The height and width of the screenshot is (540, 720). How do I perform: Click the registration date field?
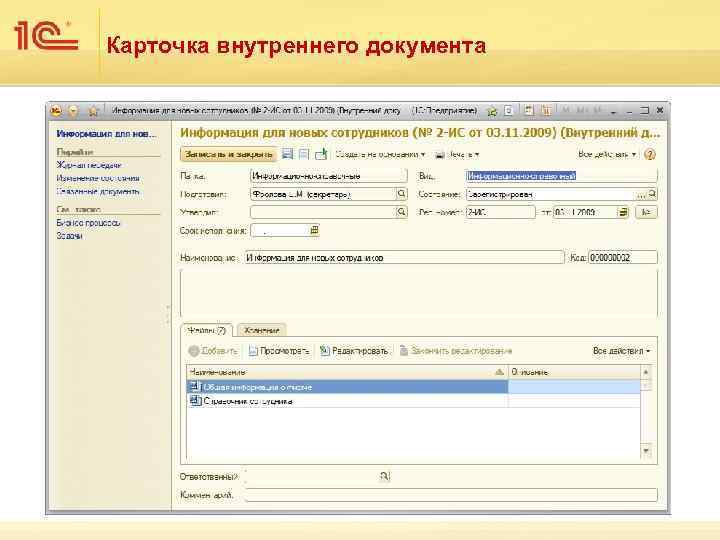tap(585, 212)
